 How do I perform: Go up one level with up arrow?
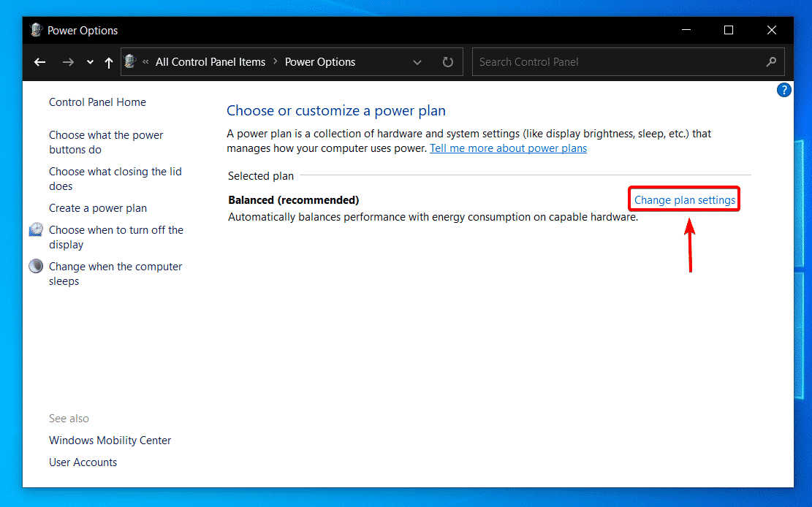(x=108, y=63)
